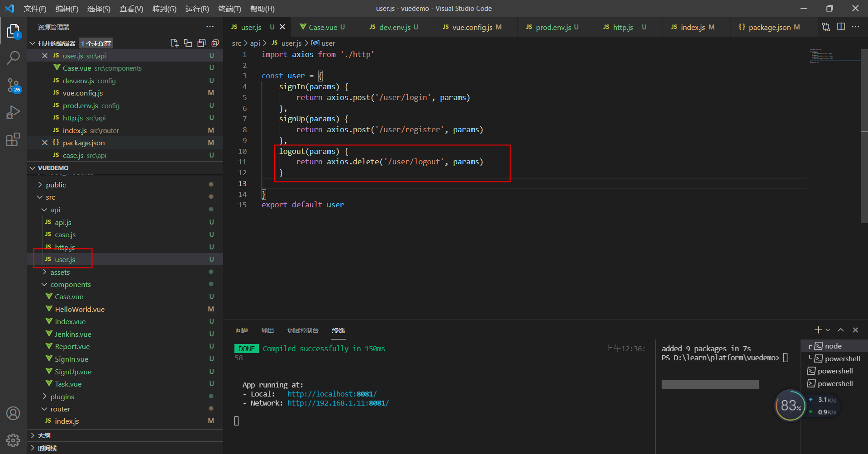
Task: Collapse the src folder
Action: pos(50,197)
